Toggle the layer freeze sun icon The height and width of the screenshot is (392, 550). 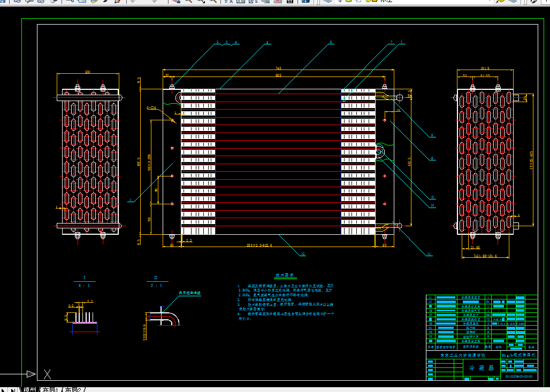click(x=348, y=1)
